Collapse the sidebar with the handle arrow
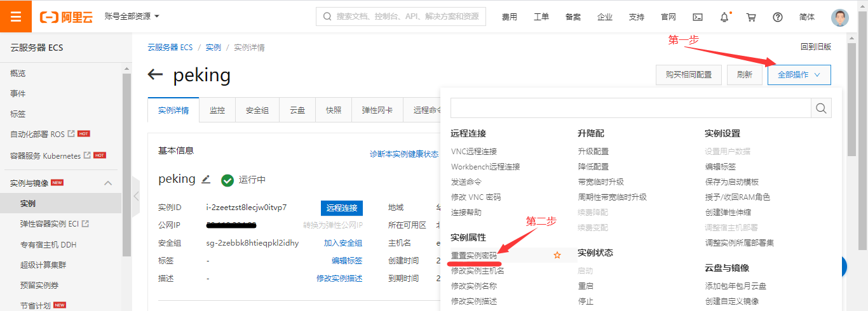 pos(135,196)
